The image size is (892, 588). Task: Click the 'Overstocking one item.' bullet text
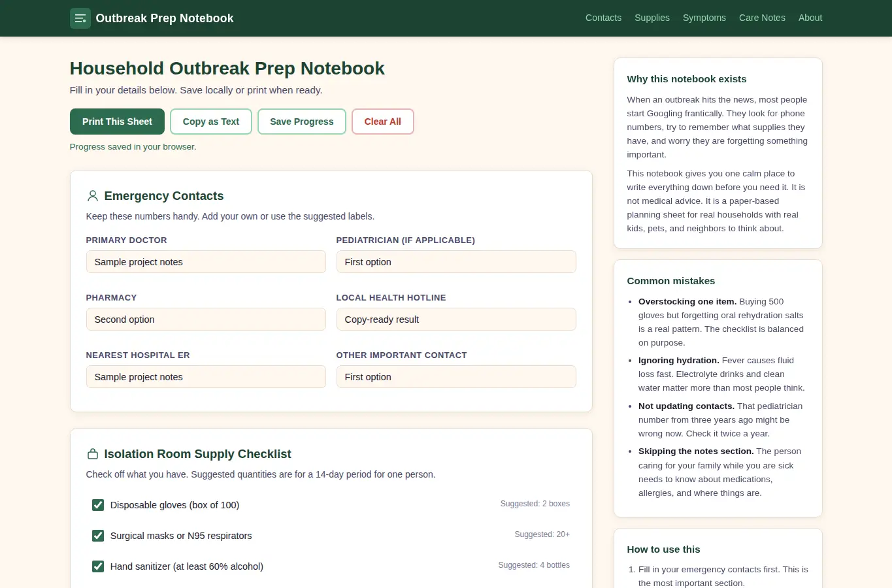coord(687,302)
